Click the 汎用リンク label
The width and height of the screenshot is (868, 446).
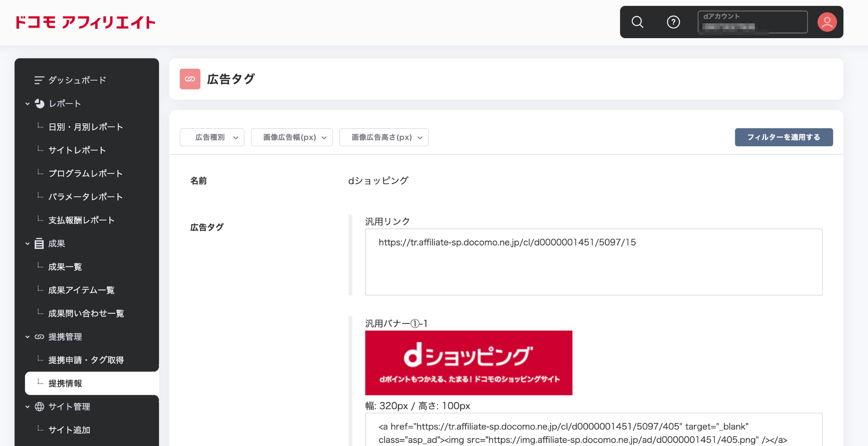[388, 221]
